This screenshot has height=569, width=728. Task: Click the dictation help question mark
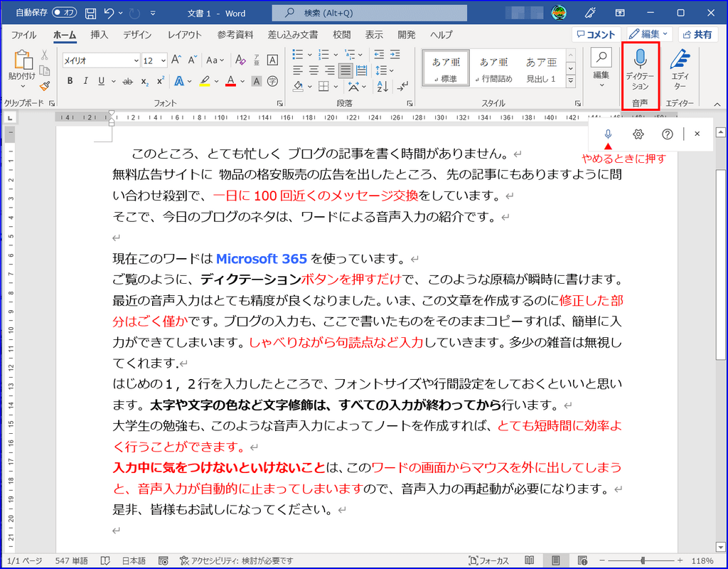click(667, 134)
